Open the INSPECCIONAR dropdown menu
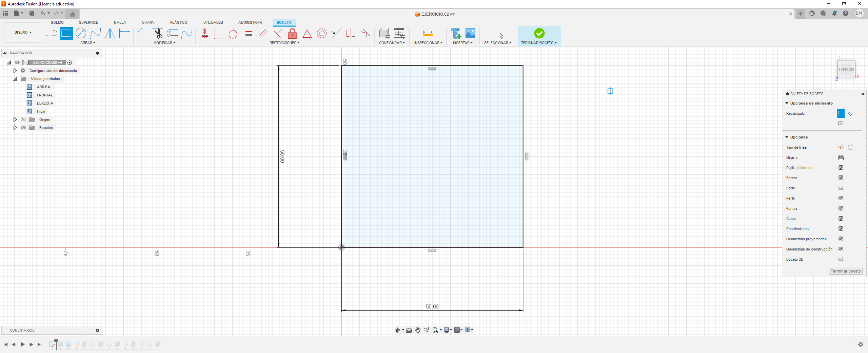 coord(428,43)
